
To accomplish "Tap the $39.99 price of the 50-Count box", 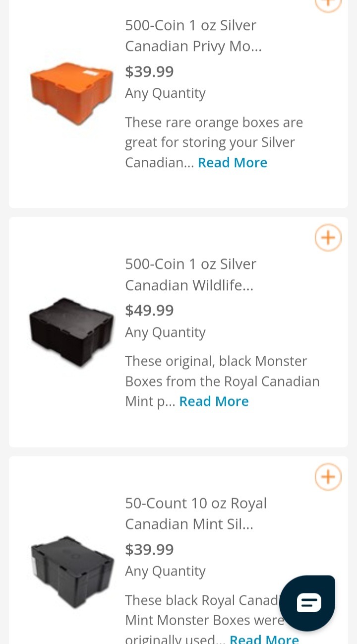I will tap(149, 550).
